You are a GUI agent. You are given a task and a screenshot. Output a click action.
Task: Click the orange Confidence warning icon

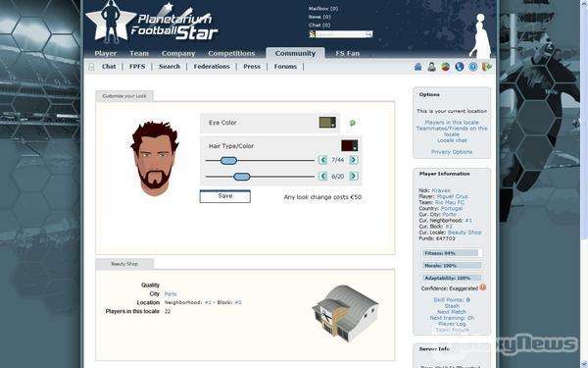pyautogui.click(x=482, y=288)
